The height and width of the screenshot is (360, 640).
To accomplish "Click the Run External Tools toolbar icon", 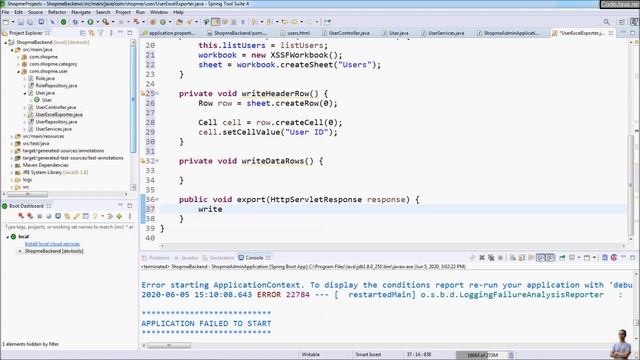I will [105, 22].
